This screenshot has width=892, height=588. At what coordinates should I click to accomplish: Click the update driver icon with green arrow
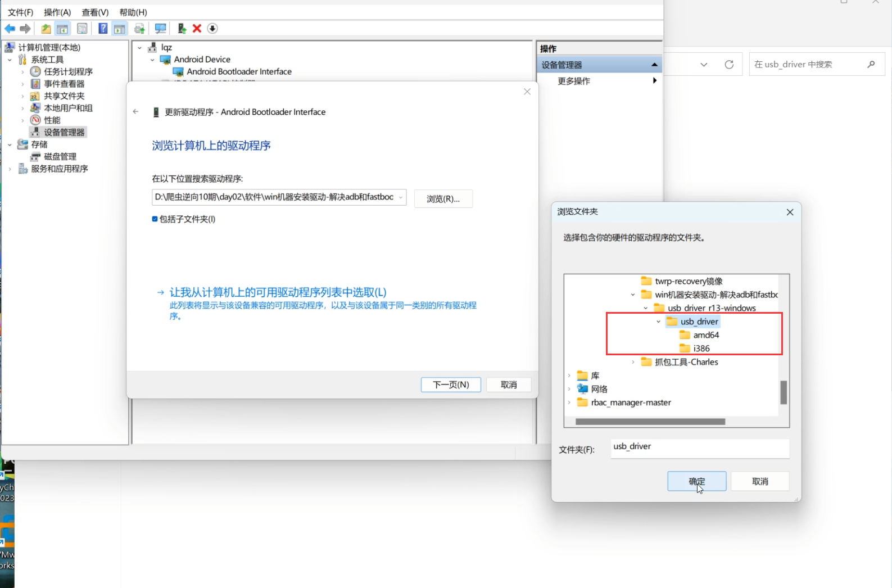coord(182,29)
